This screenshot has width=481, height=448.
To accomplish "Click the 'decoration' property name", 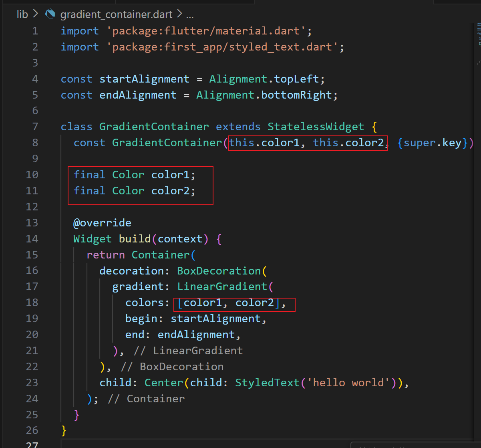I will coord(131,271).
